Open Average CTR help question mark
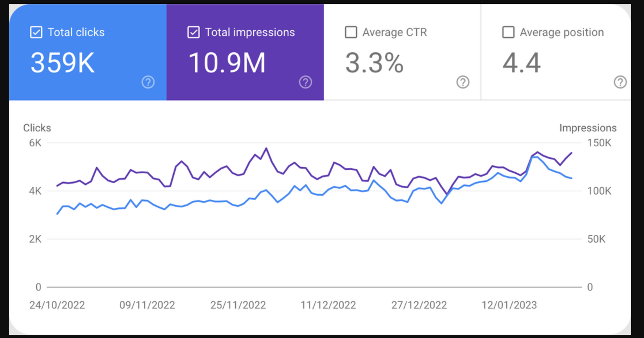The image size is (644, 338). pyautogui.click(x=463, y=82)
